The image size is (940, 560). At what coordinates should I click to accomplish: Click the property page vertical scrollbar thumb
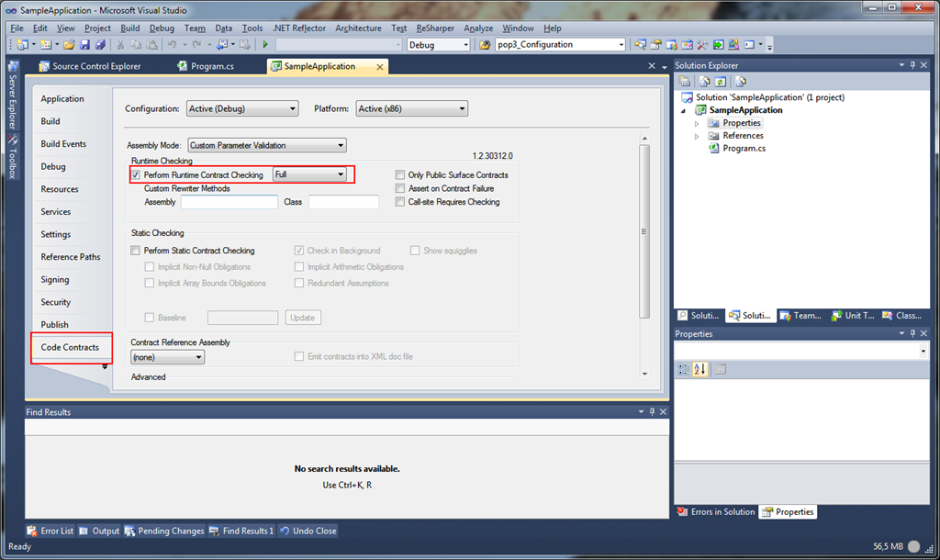(x=644, y=230)
